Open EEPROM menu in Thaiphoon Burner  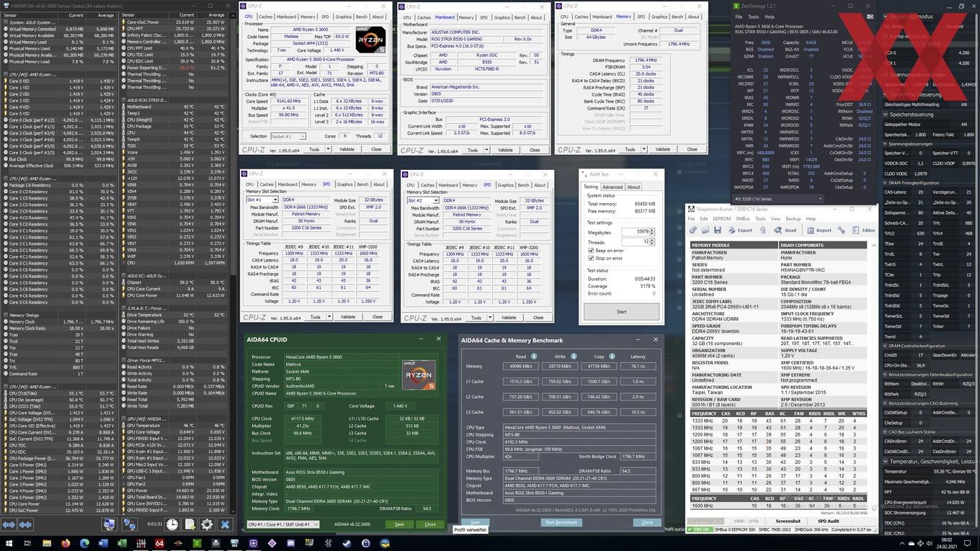tap(722, 219)
